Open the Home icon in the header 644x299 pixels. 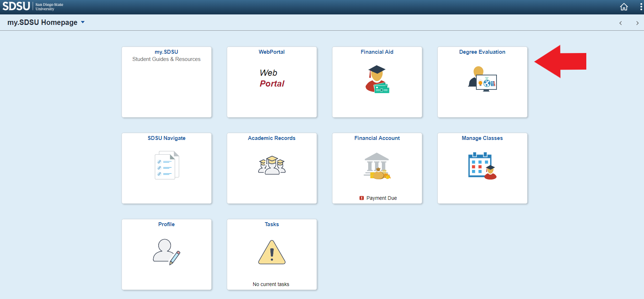tap(624, 7)
